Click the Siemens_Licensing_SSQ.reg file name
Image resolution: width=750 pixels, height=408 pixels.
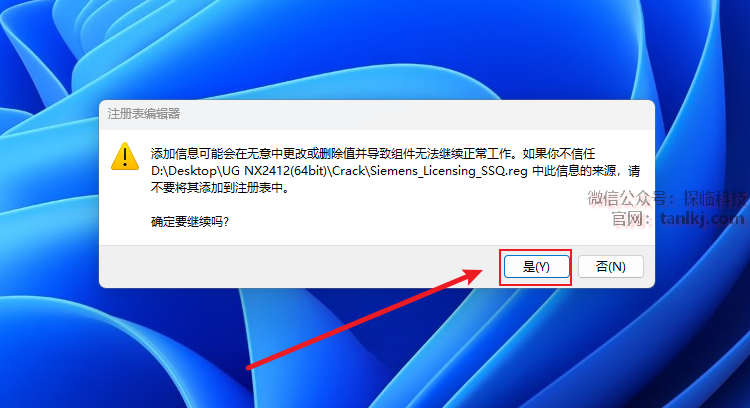click(x=449, y=171)
